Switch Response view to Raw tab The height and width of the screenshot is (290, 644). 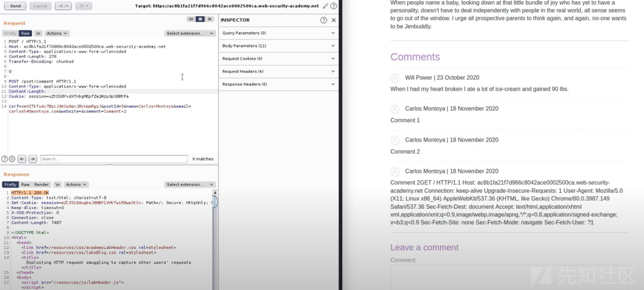coord(26,185)
